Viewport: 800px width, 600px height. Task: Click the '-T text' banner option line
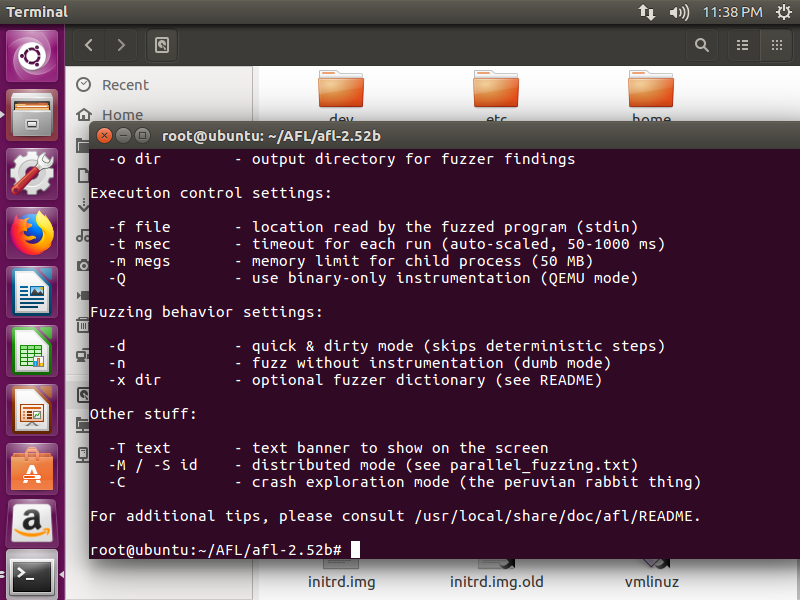(328, 448)
